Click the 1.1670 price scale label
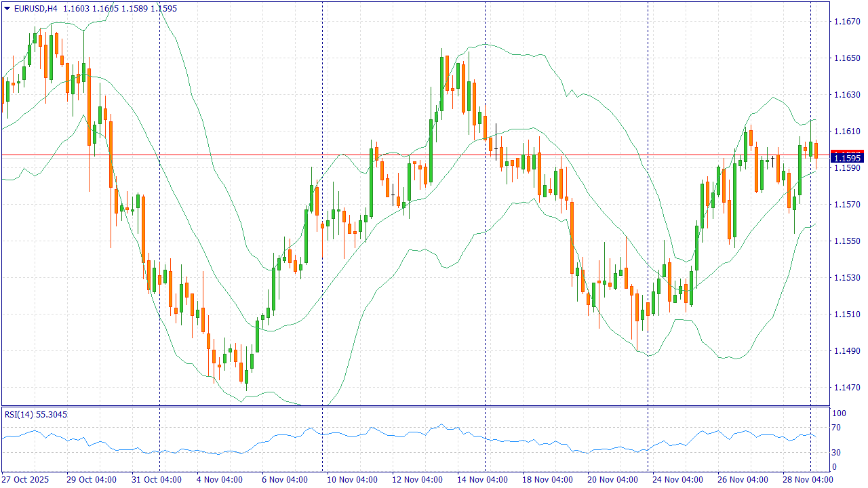 pos(846,22)
